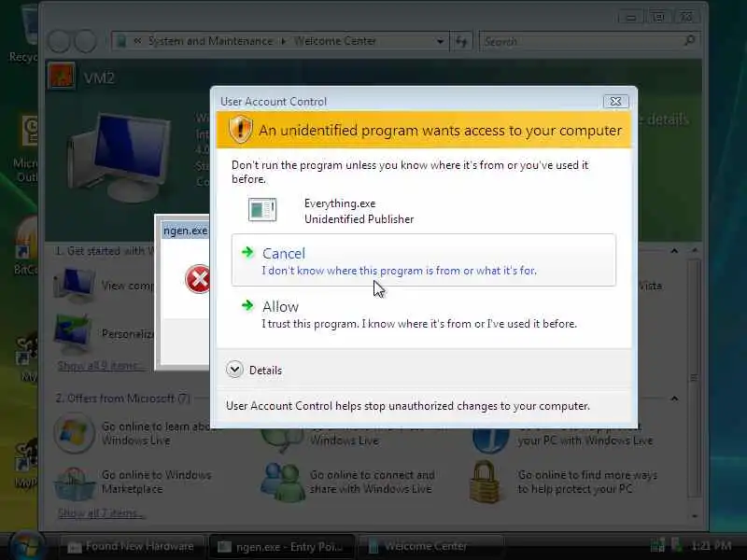The height and width of the screenshot is (560, 747).
Task: Click the UAC shield warning icon
Action: [241, 130]
